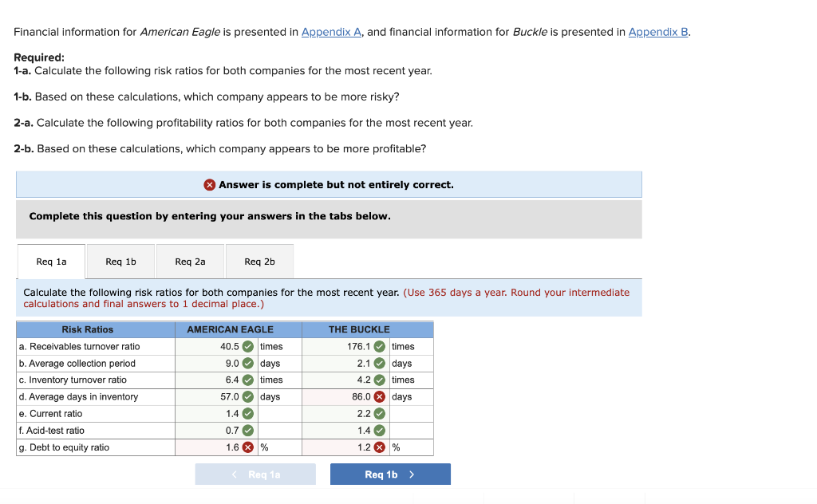The image size is (817, 504).
Task: Click Buckle receivables turnover value 176.1
Action: [358, 347]
